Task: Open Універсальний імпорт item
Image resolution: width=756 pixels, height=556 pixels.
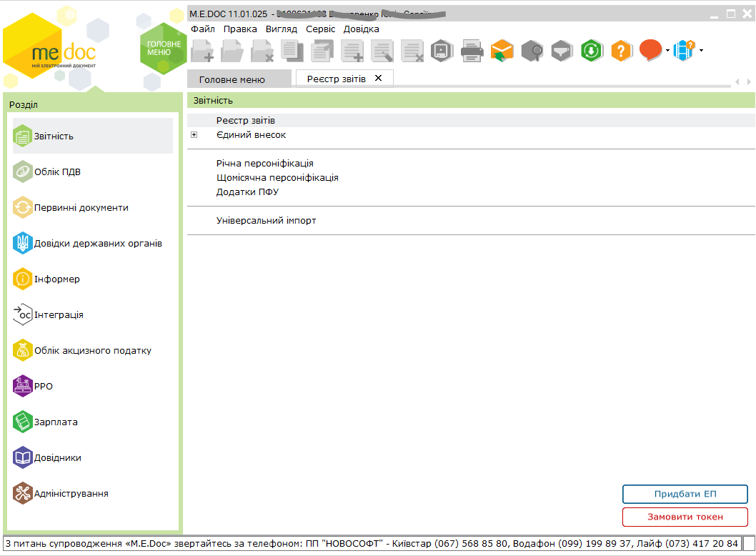Action: tap(266, 221)
